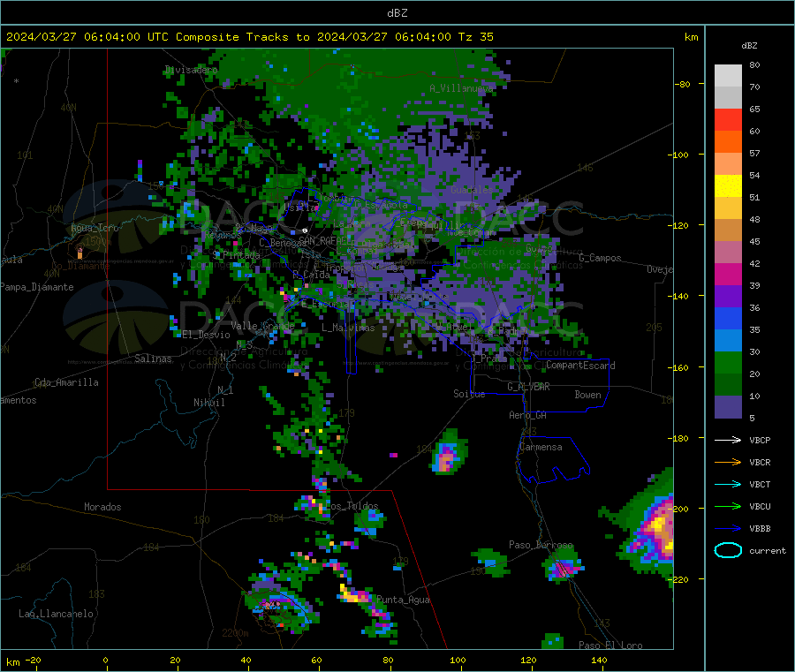Click the 'Divisadero' map label
Screen dimensions: 795x672
[x=191, y=70]
